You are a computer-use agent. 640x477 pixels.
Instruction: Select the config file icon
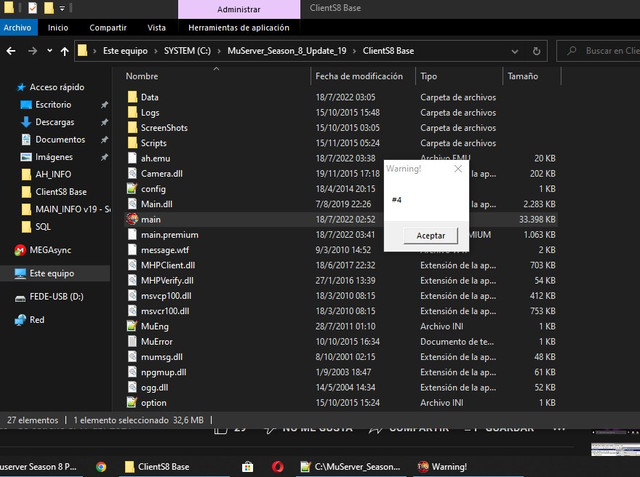(132, 189)
